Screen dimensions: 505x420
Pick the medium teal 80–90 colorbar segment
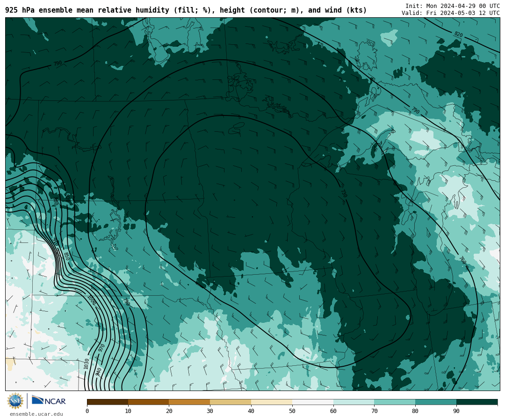pyautogui.click(x=436, y=402)
